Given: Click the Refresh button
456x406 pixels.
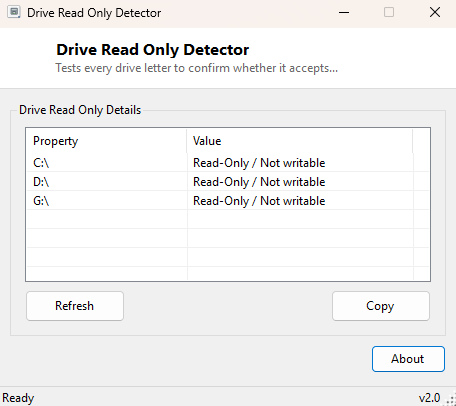Looking at the screenshot, I should [x=75, y=306].
